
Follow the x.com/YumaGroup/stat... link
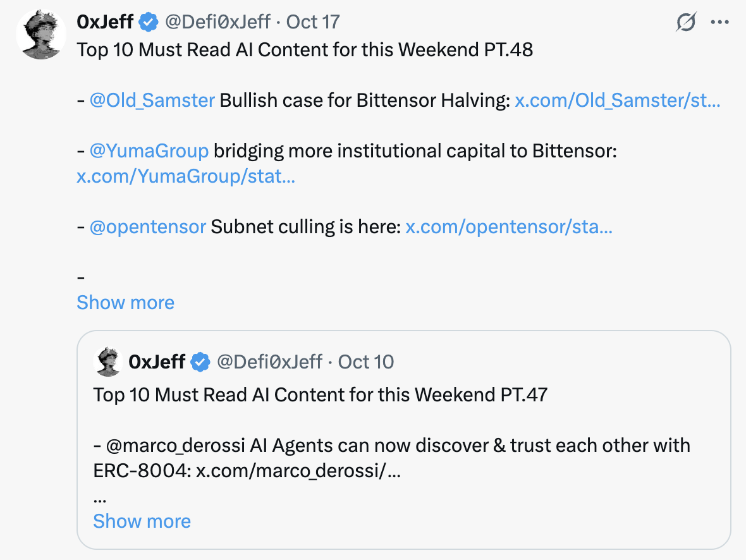pyautogui.click(x=186, y=176)
